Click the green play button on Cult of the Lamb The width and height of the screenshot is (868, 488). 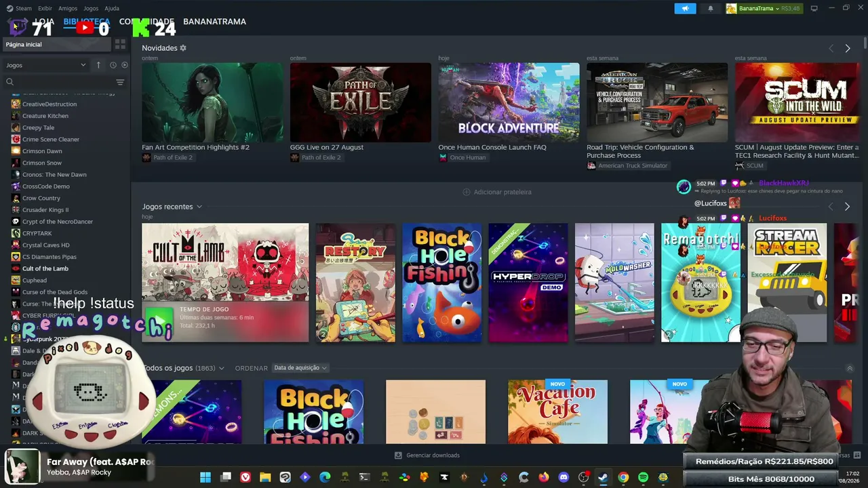(x=160, y=322)
